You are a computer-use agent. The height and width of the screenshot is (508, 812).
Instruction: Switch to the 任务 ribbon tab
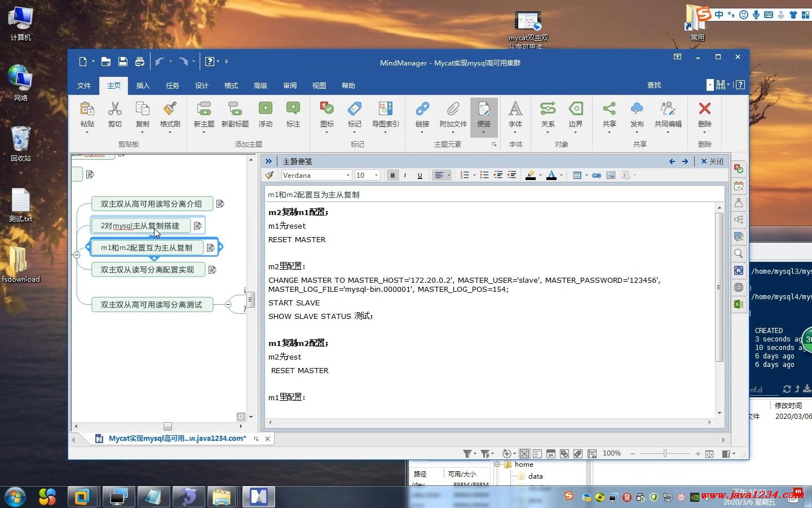tap(173, 85)
